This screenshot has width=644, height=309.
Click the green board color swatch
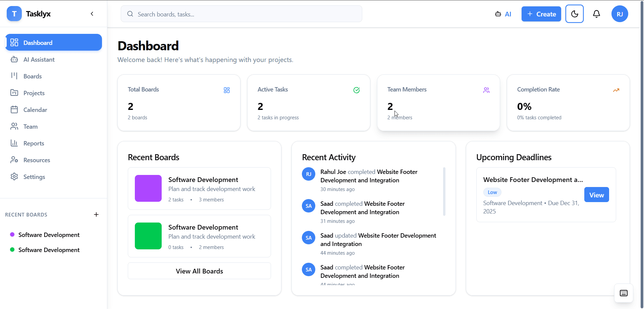pos(148,236)
